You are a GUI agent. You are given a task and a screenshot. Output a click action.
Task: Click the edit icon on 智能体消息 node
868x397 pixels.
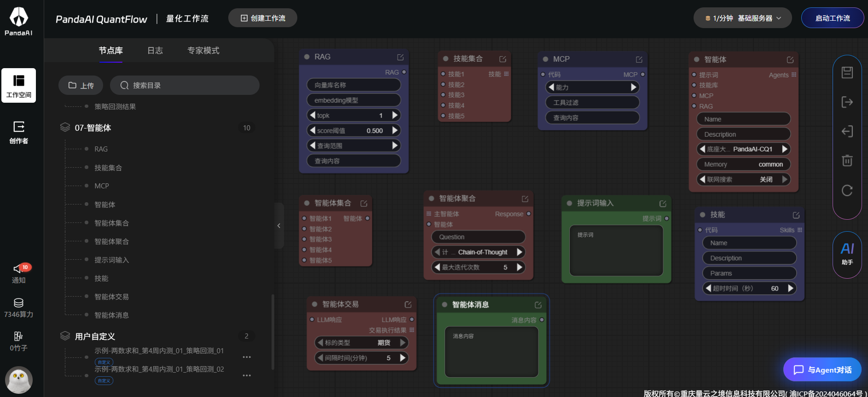point(538,305)
